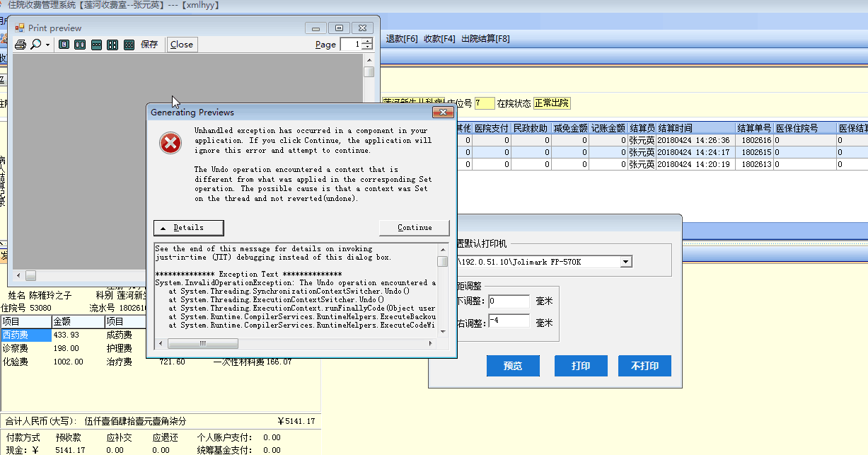Click the 在院状态 field showing 正常出院
This screenshot has width=868, height=455.
pos(552,103)
